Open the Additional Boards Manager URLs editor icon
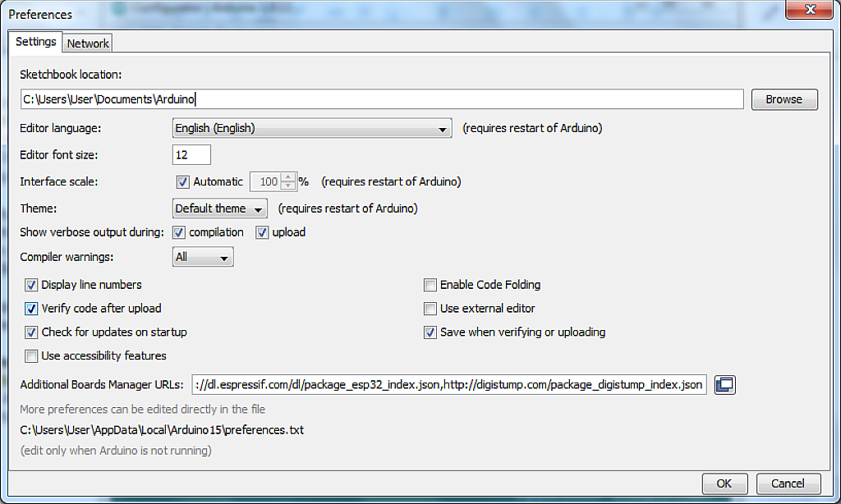This screenshot has width=841, height=504. 724,384
